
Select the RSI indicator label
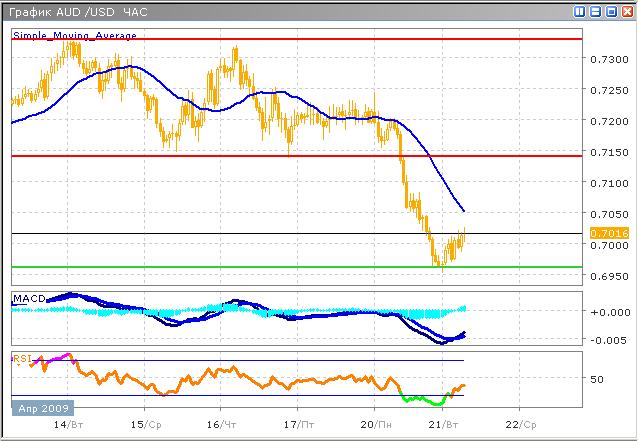21,357
